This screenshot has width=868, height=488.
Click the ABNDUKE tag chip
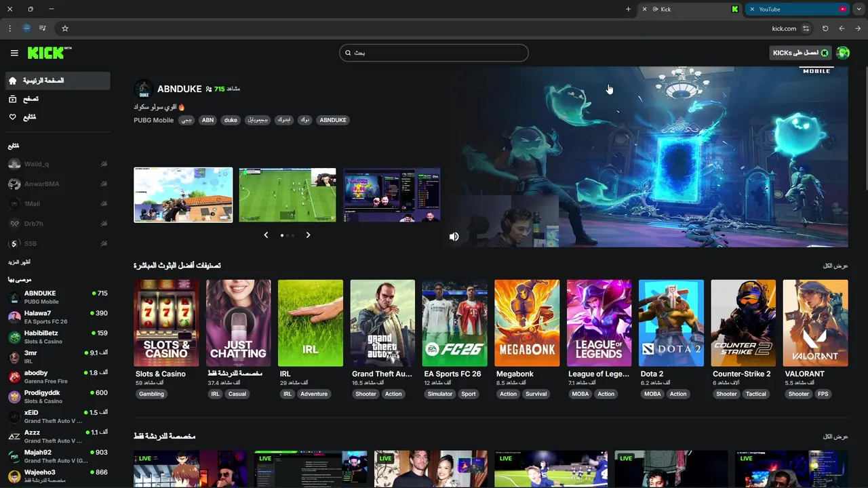333,120
